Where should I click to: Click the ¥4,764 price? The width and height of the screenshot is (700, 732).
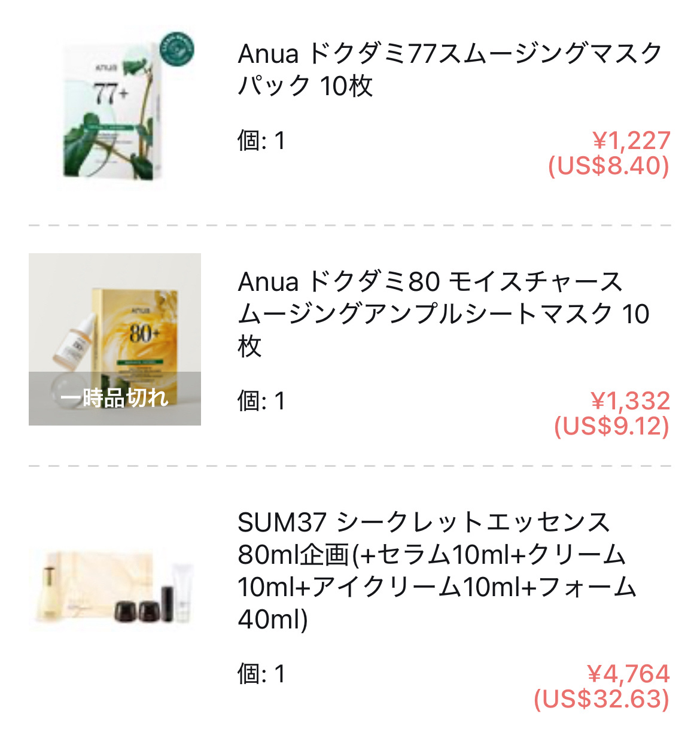pos(628,674)
